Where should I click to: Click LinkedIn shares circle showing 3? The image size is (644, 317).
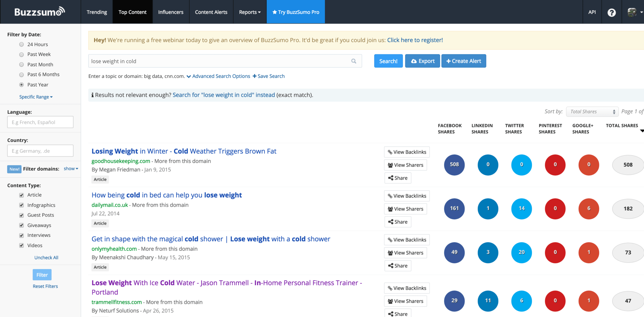(488, 253)
